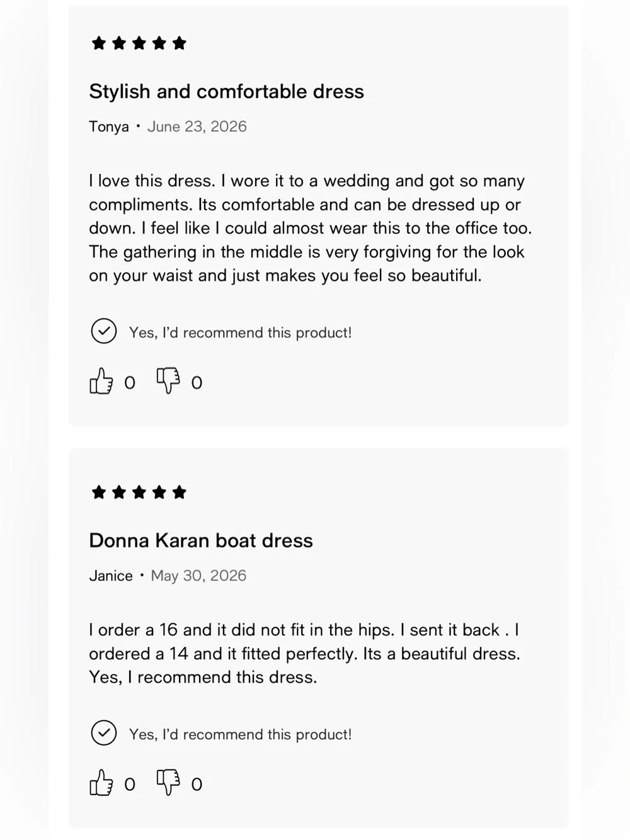Click the May 30, 2026 review date
Image resolution: width=630 pixels, height=840 pixels.
point(198,576)
